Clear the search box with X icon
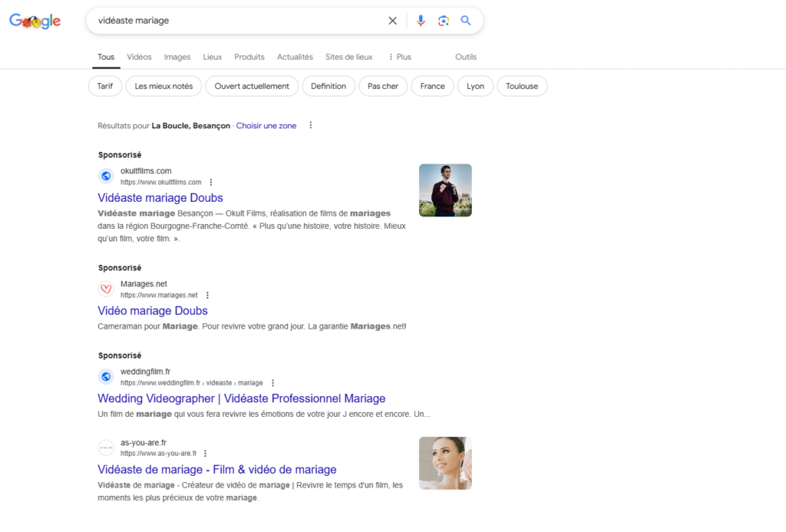Image resolution: width=786 pixels, height=532 pixels. coord(392,21)
